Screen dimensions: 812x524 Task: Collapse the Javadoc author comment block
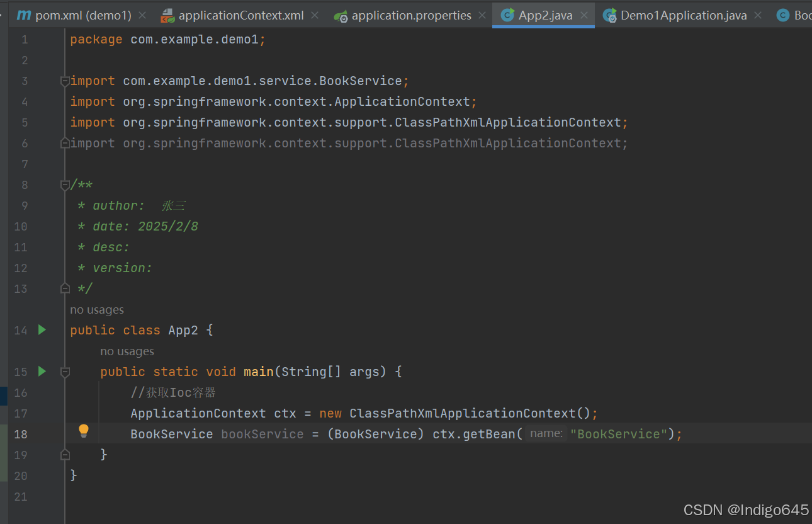[x=65, y=185]
